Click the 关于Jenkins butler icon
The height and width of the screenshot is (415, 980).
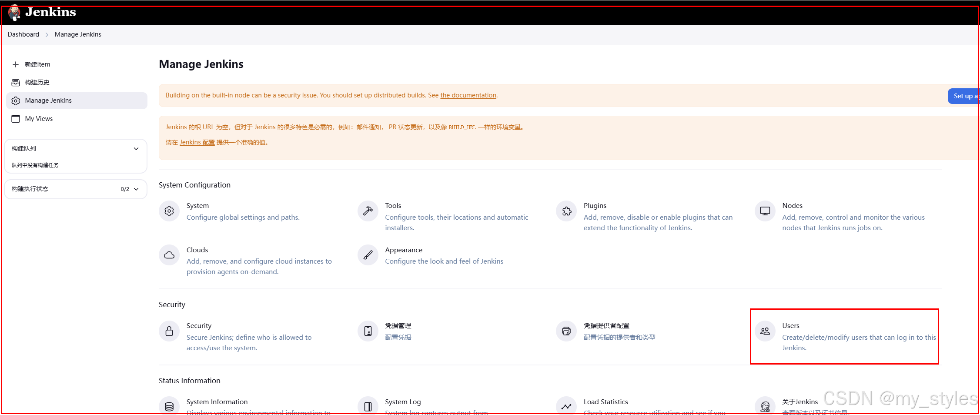pos(765,406)
